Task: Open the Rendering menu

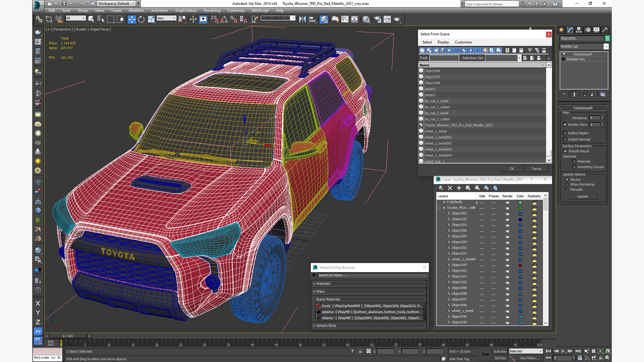Action: [212, 10]
